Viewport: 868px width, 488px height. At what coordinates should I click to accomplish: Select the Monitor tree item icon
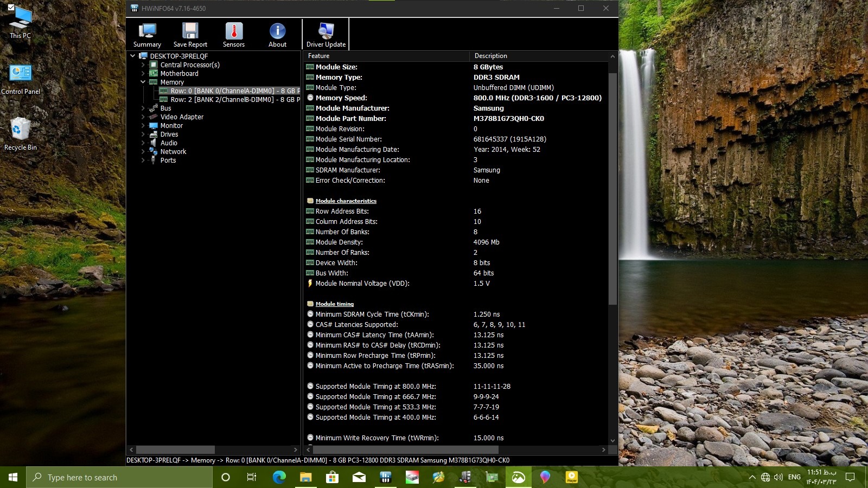coord(154,126)
